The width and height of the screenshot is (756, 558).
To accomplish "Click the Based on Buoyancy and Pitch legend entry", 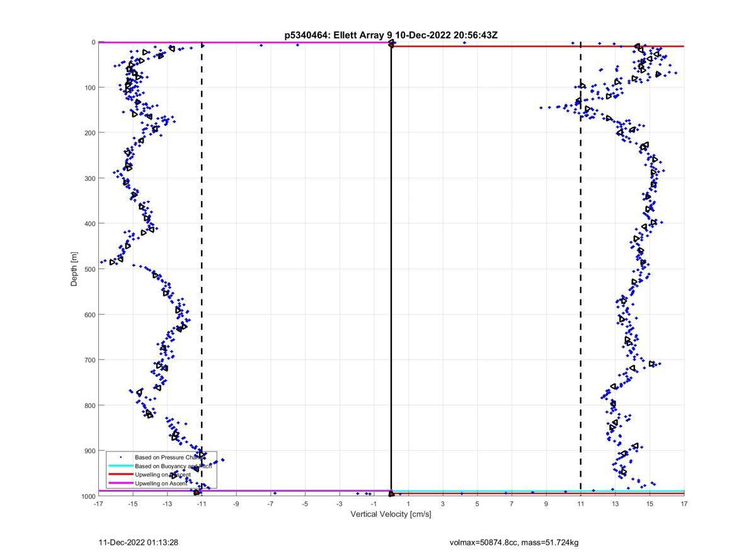I will pos(173,465).
